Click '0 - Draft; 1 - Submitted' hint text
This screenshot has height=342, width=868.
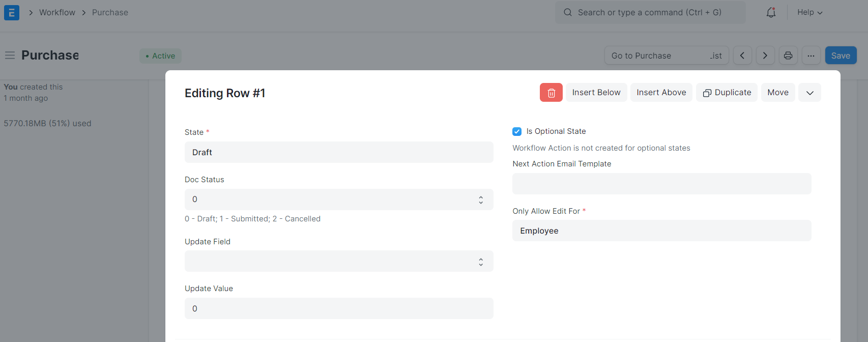(252, 219)
